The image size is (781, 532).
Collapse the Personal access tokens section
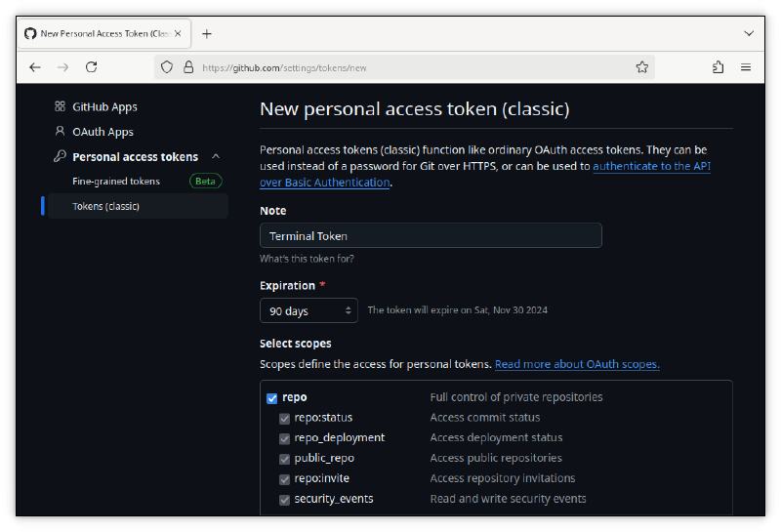216,156
